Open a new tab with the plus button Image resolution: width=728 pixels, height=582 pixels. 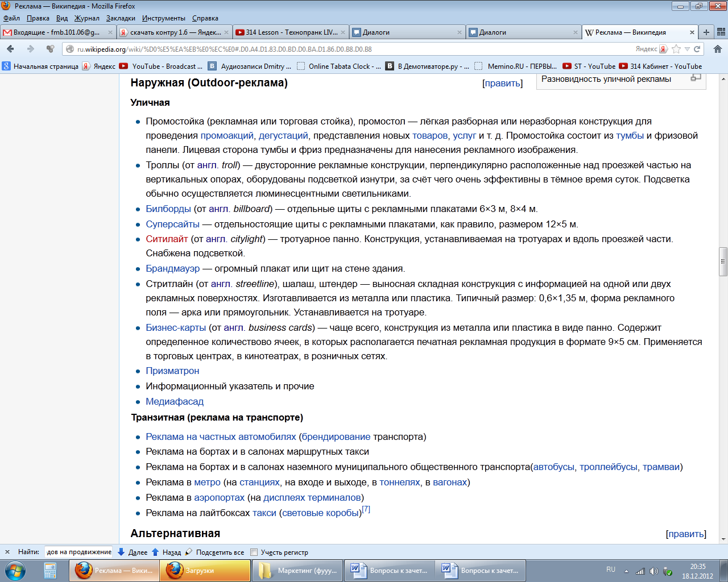(706, 32)
